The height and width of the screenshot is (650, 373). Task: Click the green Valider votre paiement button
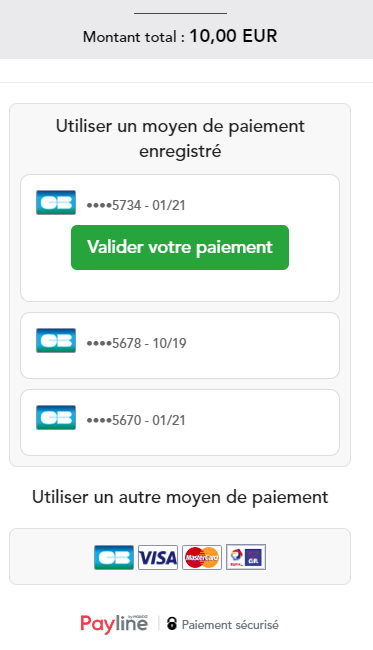pyautogui.click(x=180, y=247)
